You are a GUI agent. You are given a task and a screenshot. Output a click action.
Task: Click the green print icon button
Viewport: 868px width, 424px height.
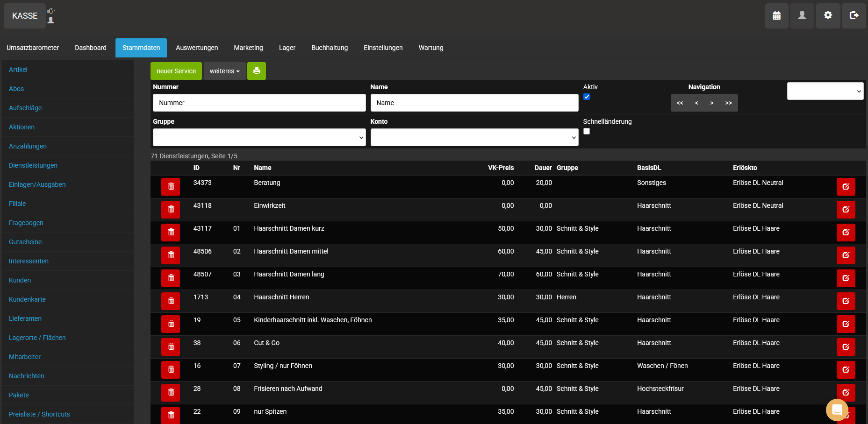click(256, 71)
